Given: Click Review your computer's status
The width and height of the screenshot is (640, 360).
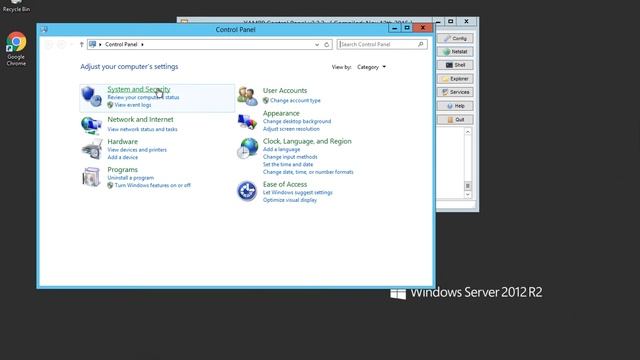Looking at the screenshot, I should pos(143,97).
